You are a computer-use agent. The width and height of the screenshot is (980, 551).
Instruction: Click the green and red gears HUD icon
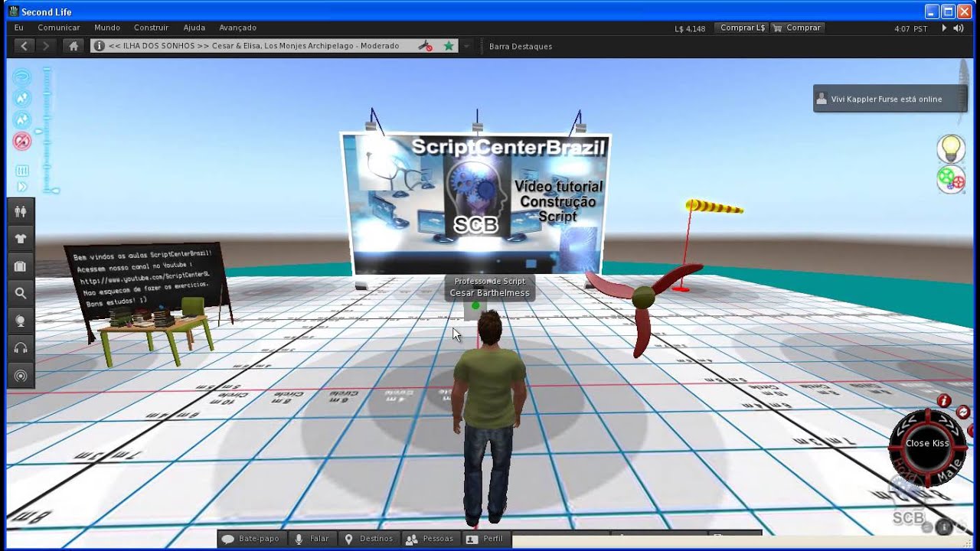click(x=951, y=179)
